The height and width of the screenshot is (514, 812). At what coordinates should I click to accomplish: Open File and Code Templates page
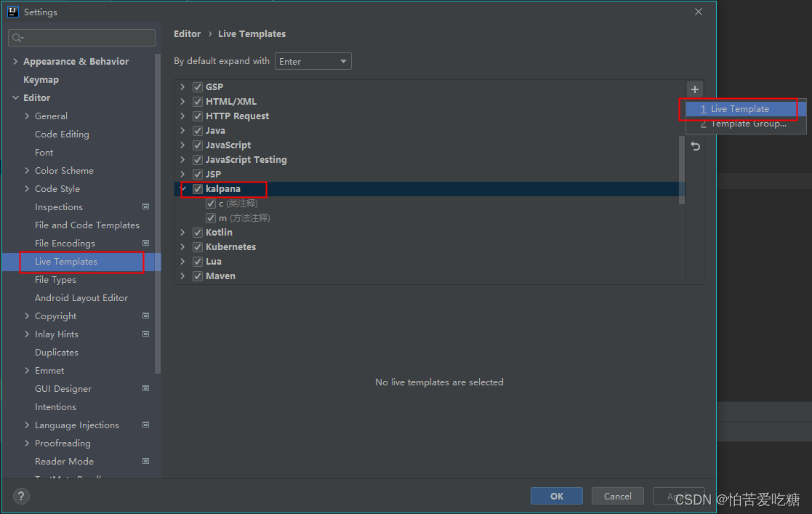87,225
